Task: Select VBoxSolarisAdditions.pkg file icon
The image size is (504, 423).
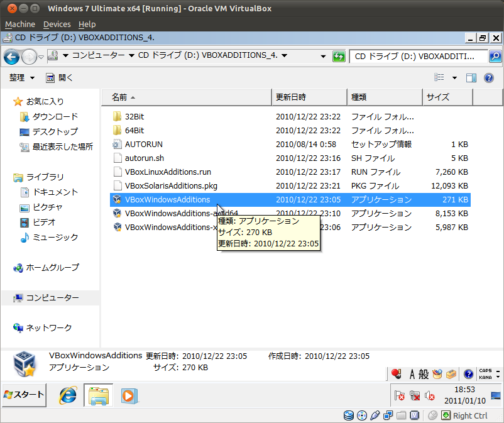Action: pos(118,185)
